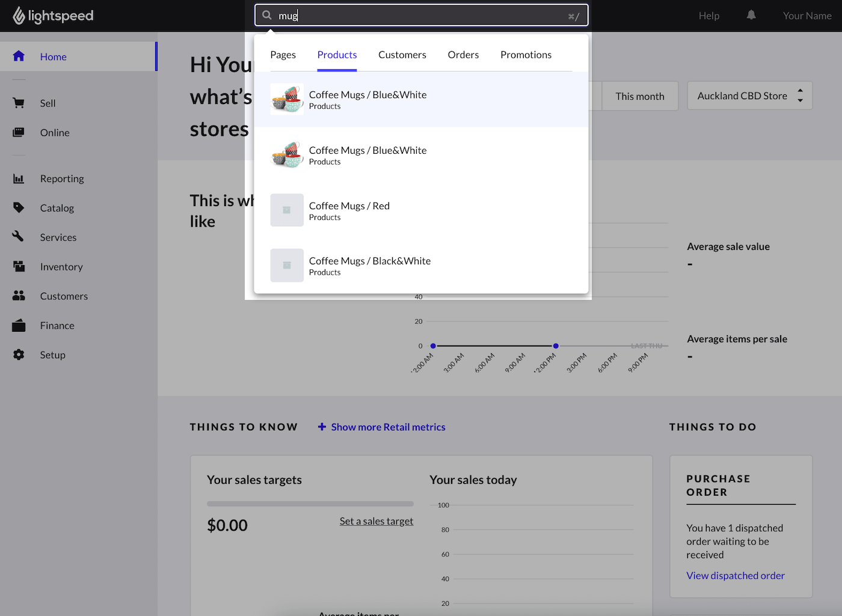Select the Services wrench icon
This screenshot has width=842, height=616.
(x=18, y=237)
